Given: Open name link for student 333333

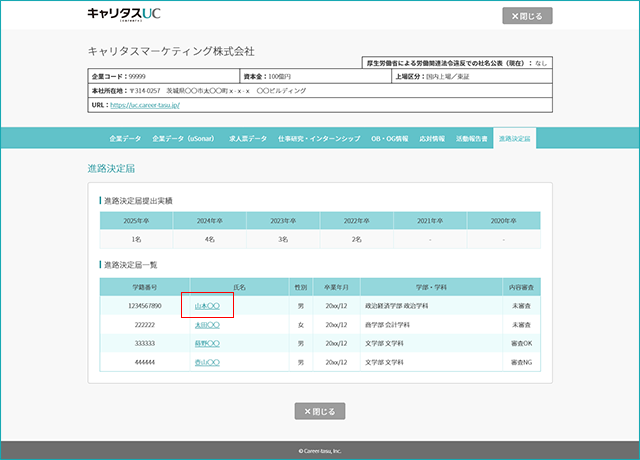Looking at the screenshot, I should [207, 344].
